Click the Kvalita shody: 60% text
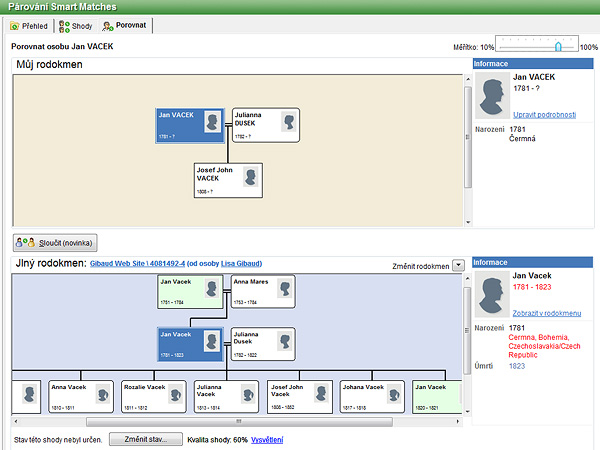The image size is (600, 450). click(x=217, y=440)
